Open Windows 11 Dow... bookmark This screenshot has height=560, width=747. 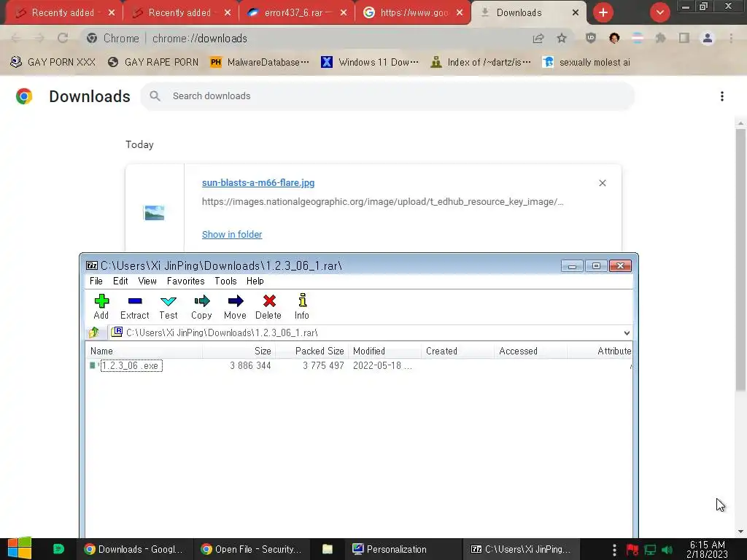click(x=370, y=62)
